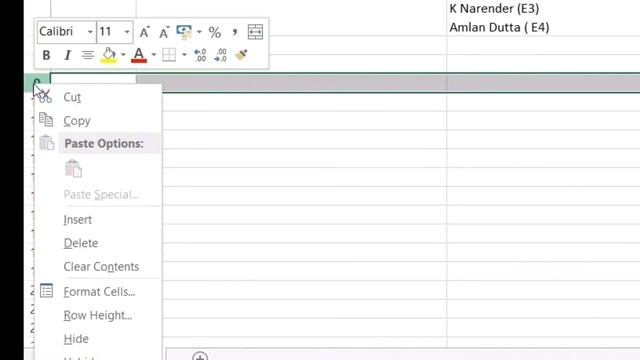
Task: Choose Cut from the context menu
Action: 98,97
